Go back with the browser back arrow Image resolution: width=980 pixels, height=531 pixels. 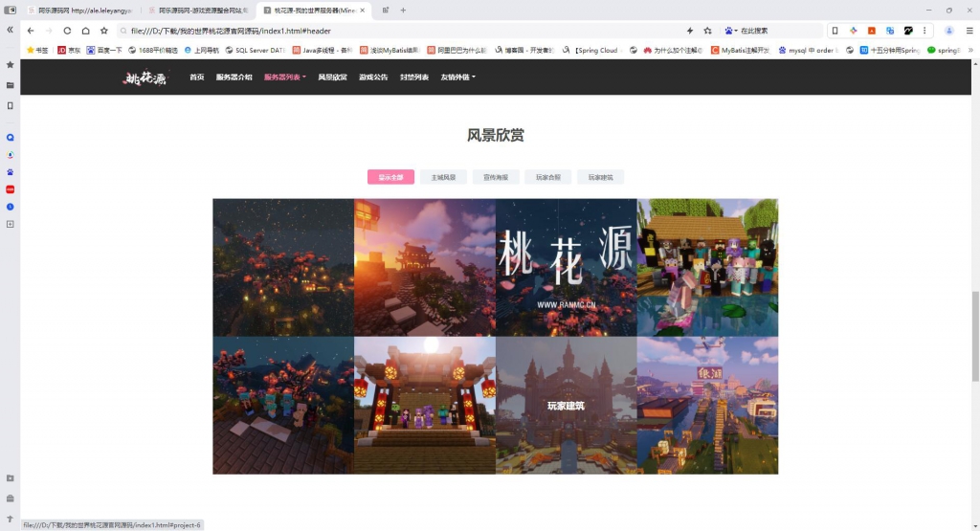click(31, 31)
